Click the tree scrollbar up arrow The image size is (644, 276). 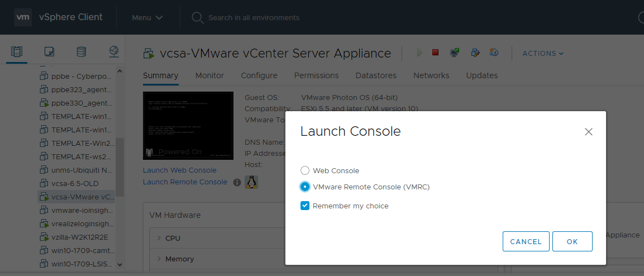(120, 70)
